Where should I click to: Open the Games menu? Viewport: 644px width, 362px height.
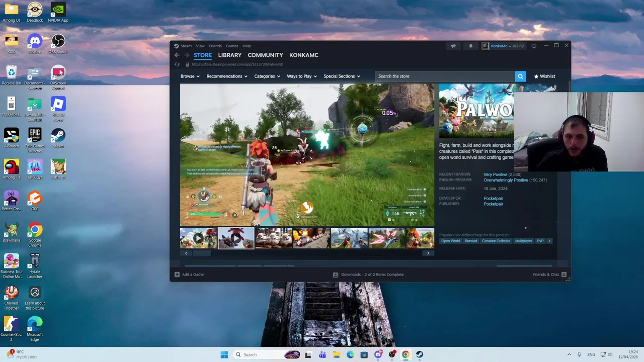[232, 46]
